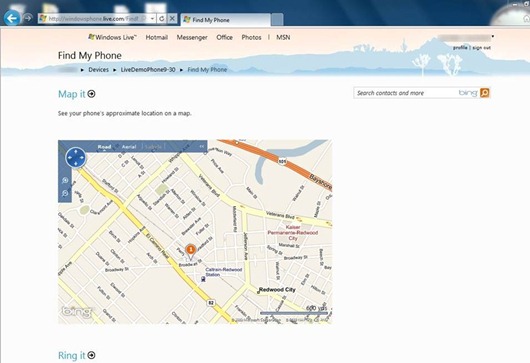Open Messenger from the top navigation
Screen dimensions: 530x363
coord(192,38)
